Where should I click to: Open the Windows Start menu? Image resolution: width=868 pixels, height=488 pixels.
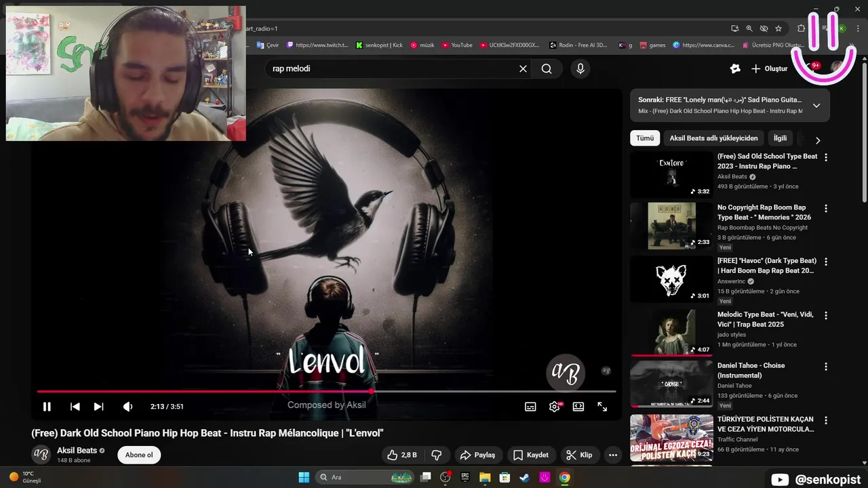point(304,477)
